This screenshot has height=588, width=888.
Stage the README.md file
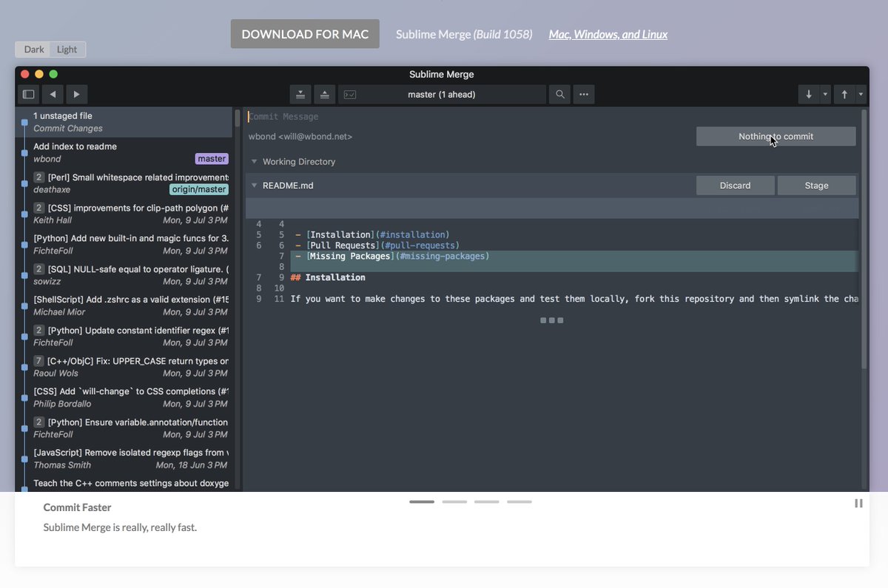pos(817,186)
